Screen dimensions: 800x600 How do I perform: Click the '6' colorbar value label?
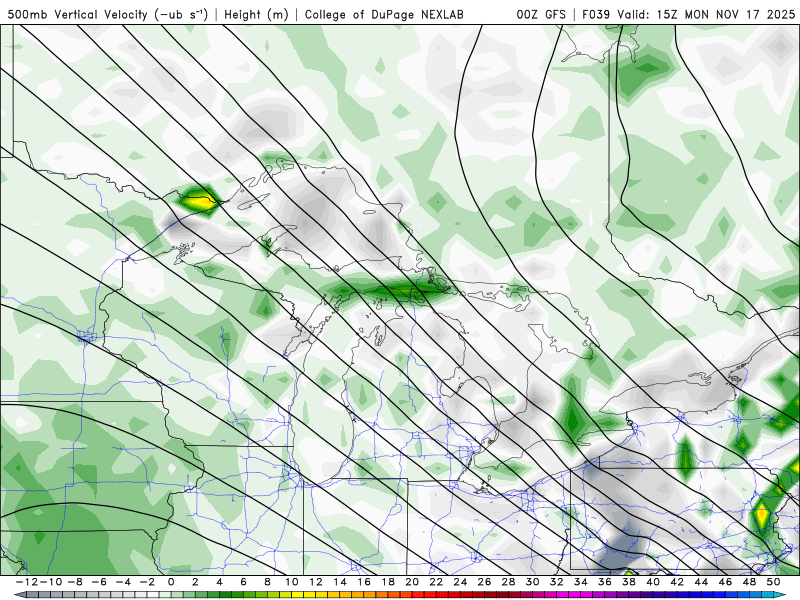[x=243, y=582]
